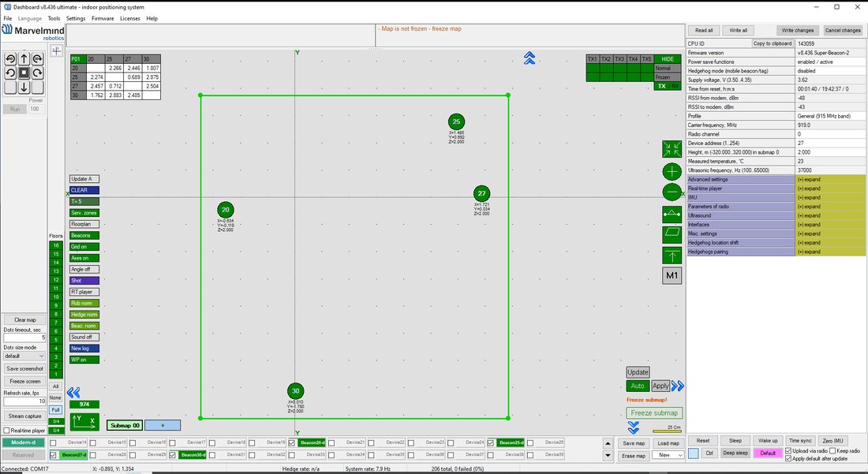The width and height of the screenshot is (868, 474).
Task: Click the blue double-chevron down icon
Action: (634, 427)
